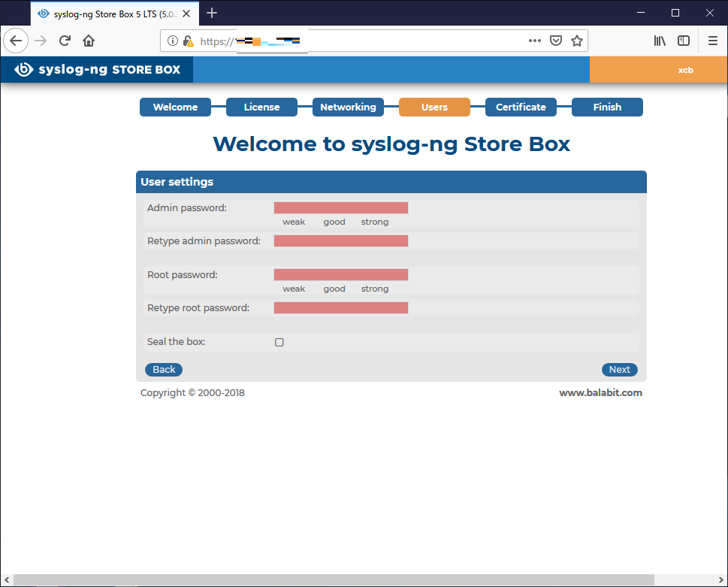Go to the Certificate wizard step

521,107
